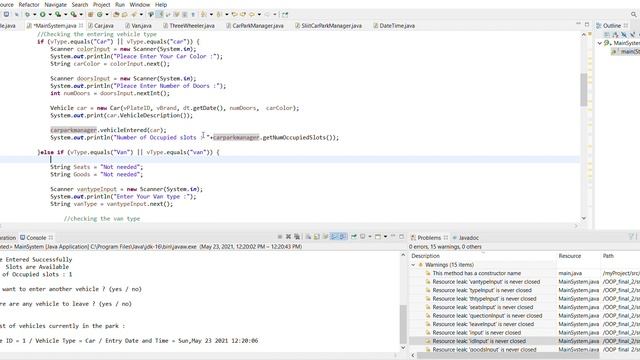Open External Tools dropdown arrow
This screenshot has height=360, width=640.
pos(81,15)
